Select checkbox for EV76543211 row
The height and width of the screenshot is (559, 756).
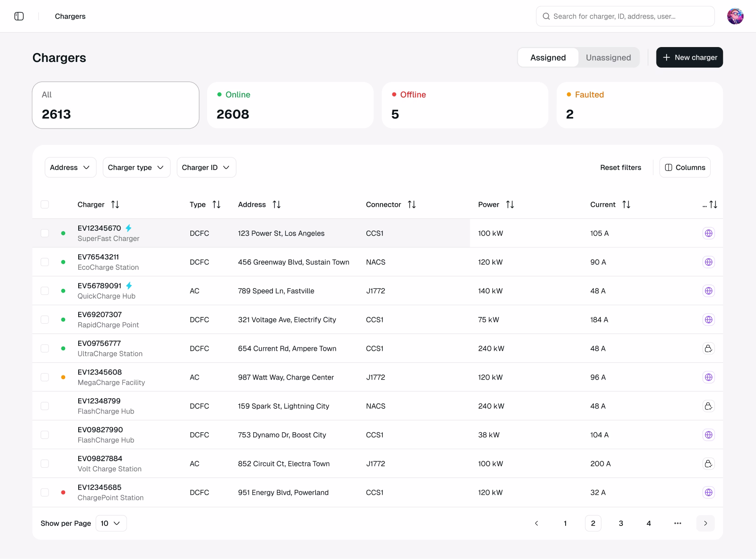pos(45,262)
